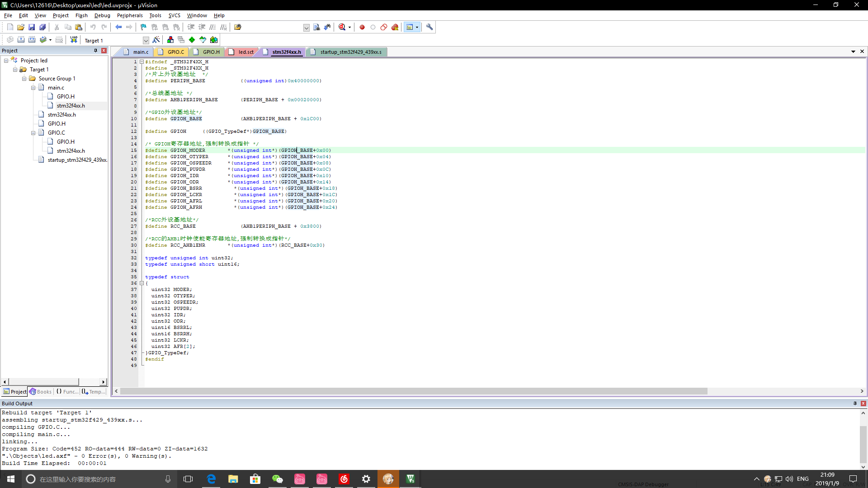Pin the Project panel

(95, 51)
